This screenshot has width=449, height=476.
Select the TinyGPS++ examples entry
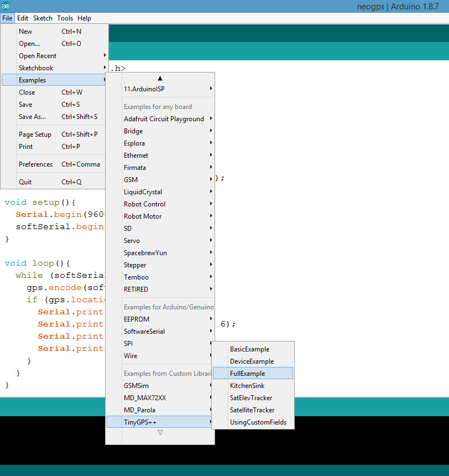tap(159, 422)
